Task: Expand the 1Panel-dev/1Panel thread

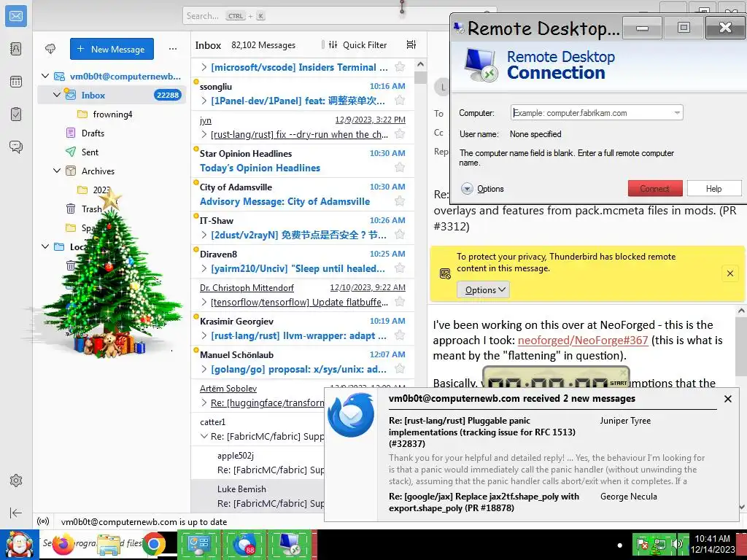Action: (x=204, y=101)
